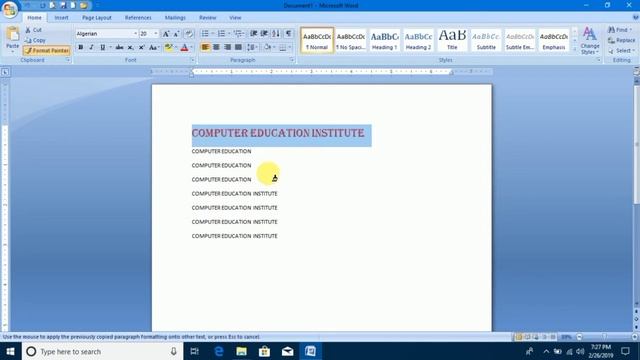Click the Borders icon

point(282,47)
